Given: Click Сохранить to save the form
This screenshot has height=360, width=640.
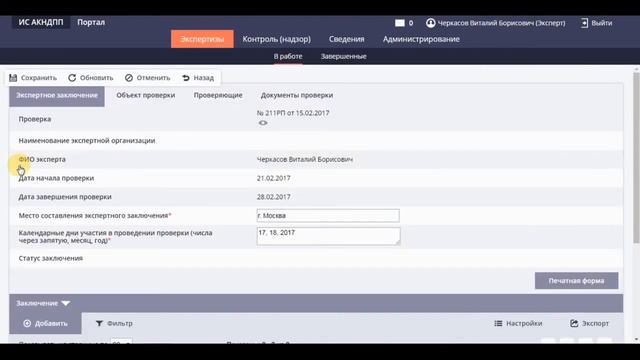Looking at the screenshot, I should coord(39,78).
